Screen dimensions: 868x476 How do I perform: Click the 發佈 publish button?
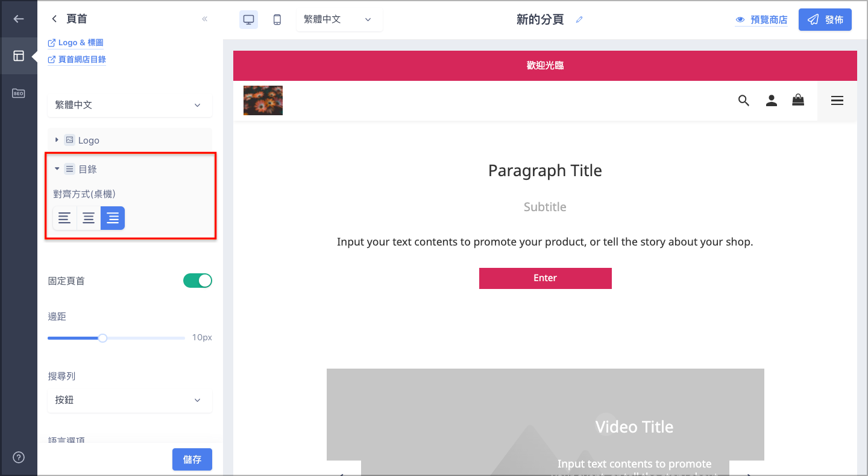(825, 19)
